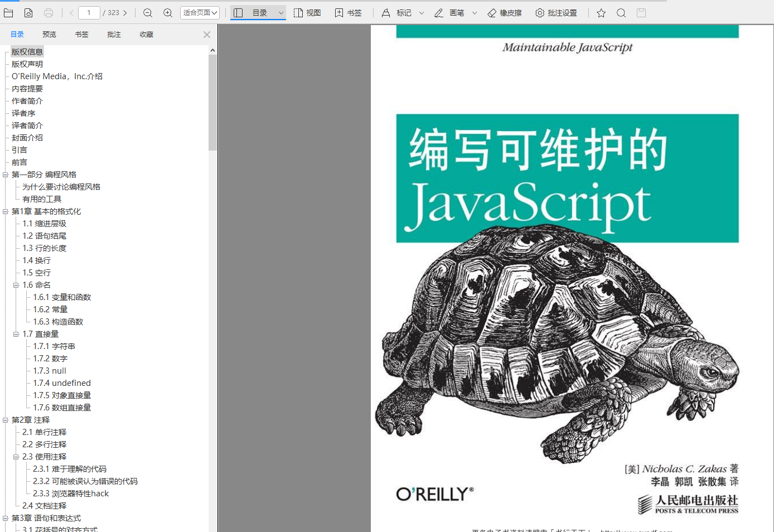Open dropdown arrow next to 标记
This screenshot has width=774, height=532.
[x=422, y=13]
